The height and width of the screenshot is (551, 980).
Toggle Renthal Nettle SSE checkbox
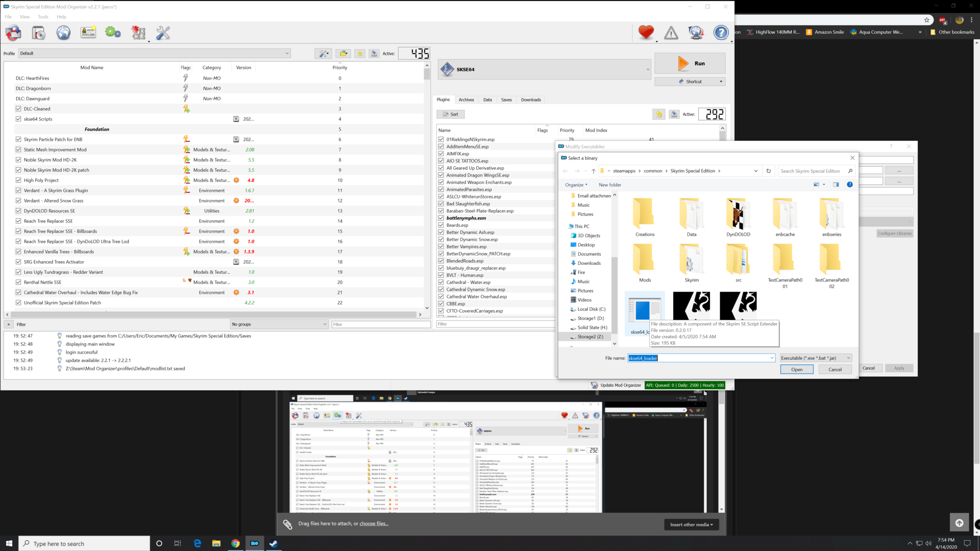(x=18, y=282)
